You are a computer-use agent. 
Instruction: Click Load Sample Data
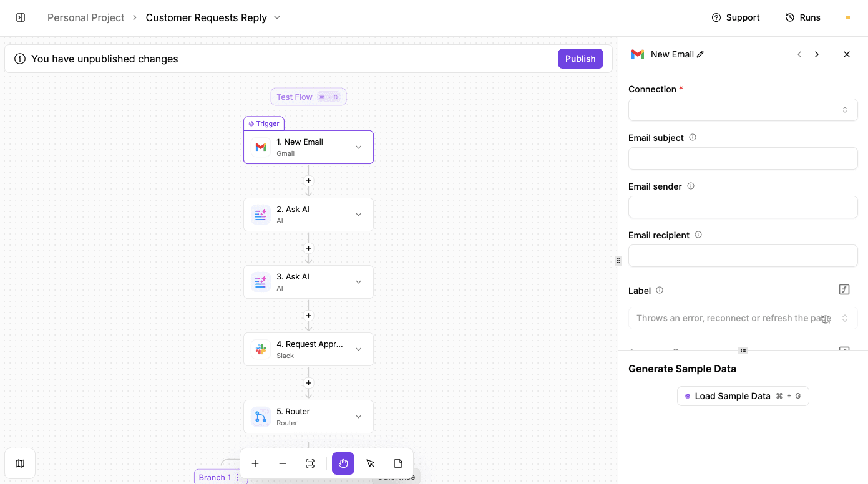point(743,395)
